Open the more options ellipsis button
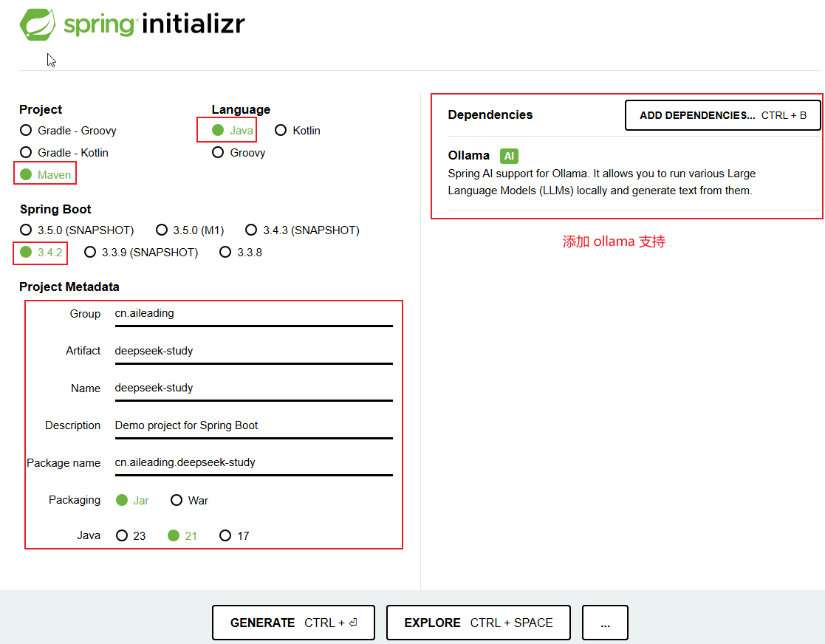The height and width of the screenshot is (644, 825). (605, 623)
